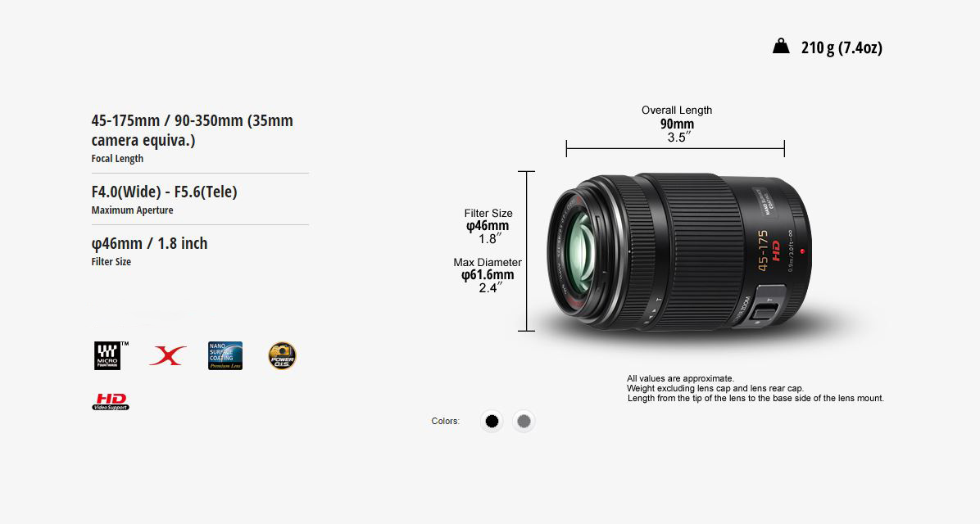Click the 45-175 lens product image

coord(679,251)
